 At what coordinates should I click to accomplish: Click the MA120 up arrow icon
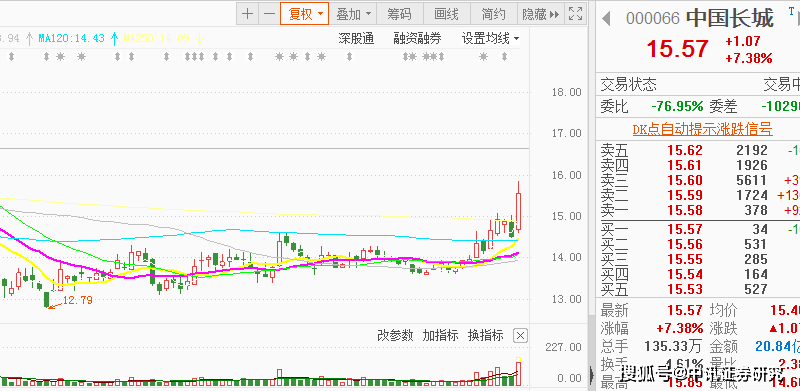tap(114, 38)
